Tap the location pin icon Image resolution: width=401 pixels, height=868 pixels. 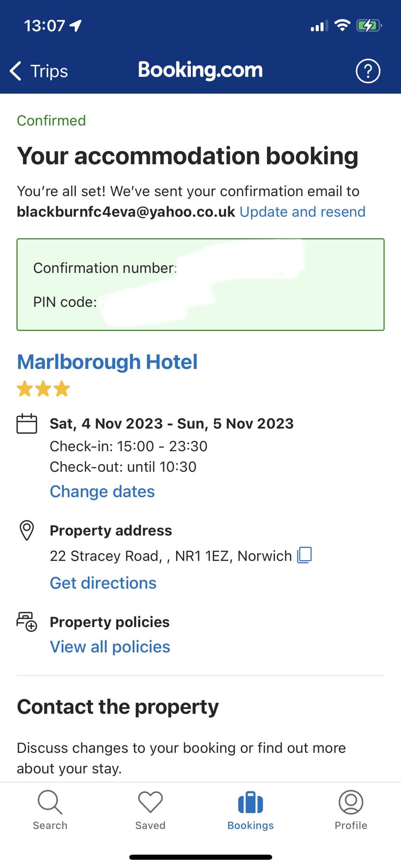(x=27, y=530)
